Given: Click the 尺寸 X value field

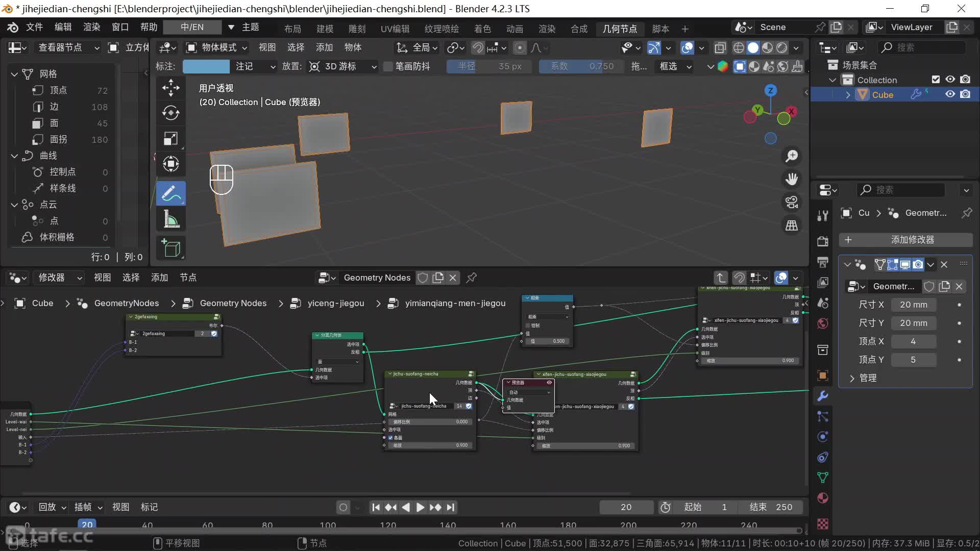Looking at the screenshot, I should point(913,305).
